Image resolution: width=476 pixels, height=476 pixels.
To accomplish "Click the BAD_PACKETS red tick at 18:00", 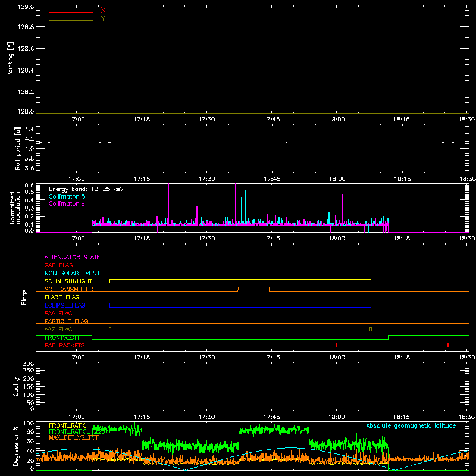I will (337, 345).
